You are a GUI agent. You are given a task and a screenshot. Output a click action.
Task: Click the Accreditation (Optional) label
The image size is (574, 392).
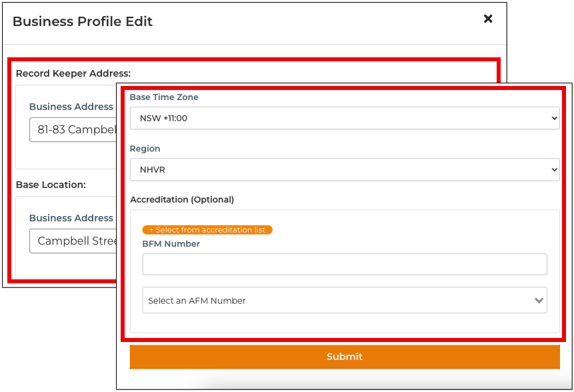pos(182,199)
